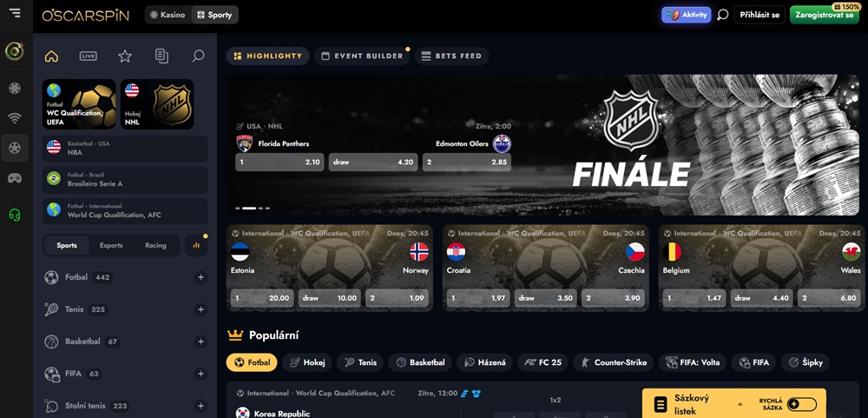Expand the Fotbal sports category
The image size is (868, 418).
click(x=201, y=277)
